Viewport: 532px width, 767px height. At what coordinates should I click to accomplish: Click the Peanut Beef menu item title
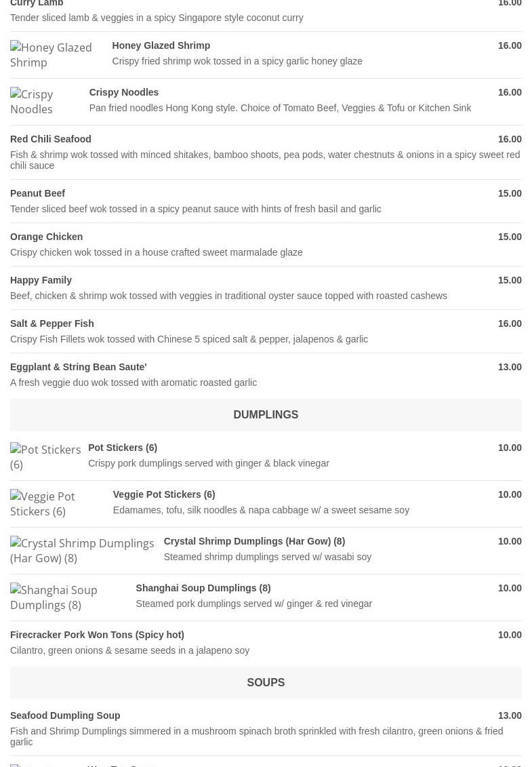(38, 193)
